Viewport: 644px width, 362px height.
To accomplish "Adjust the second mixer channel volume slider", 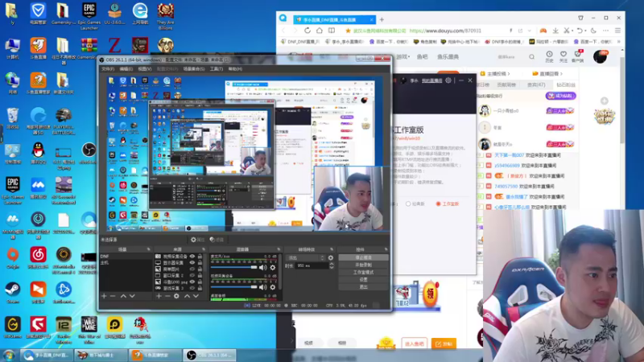I will coord(234,287).
